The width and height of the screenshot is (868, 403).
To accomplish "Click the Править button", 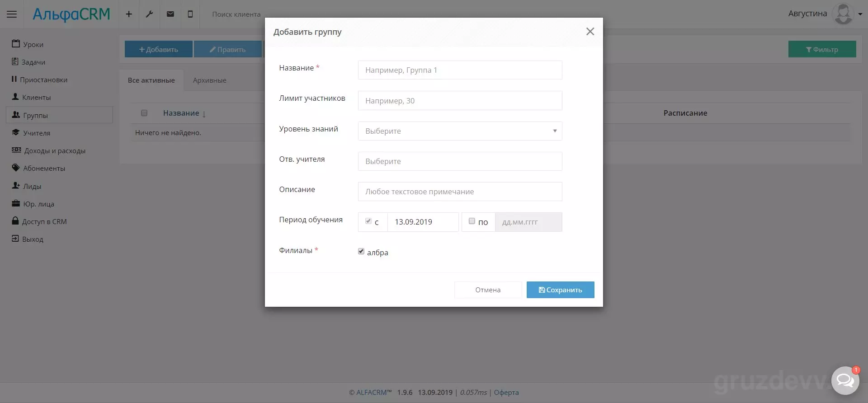I will [228, 49].
